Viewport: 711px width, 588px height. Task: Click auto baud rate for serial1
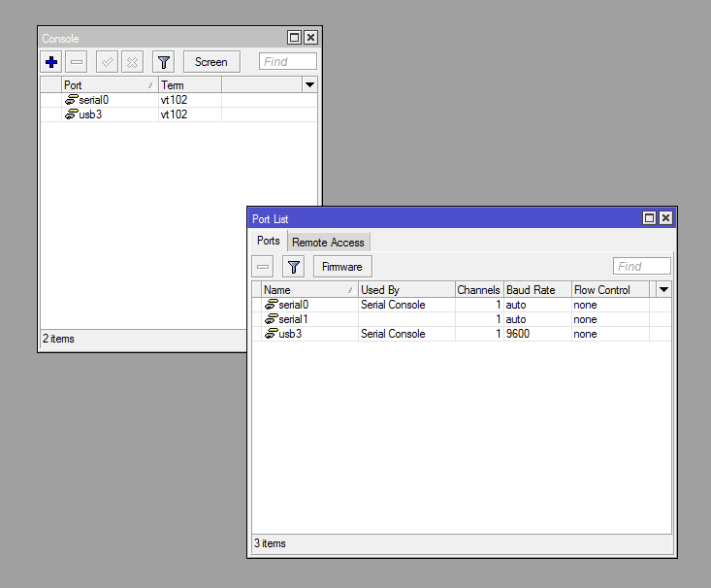(516, 319)
